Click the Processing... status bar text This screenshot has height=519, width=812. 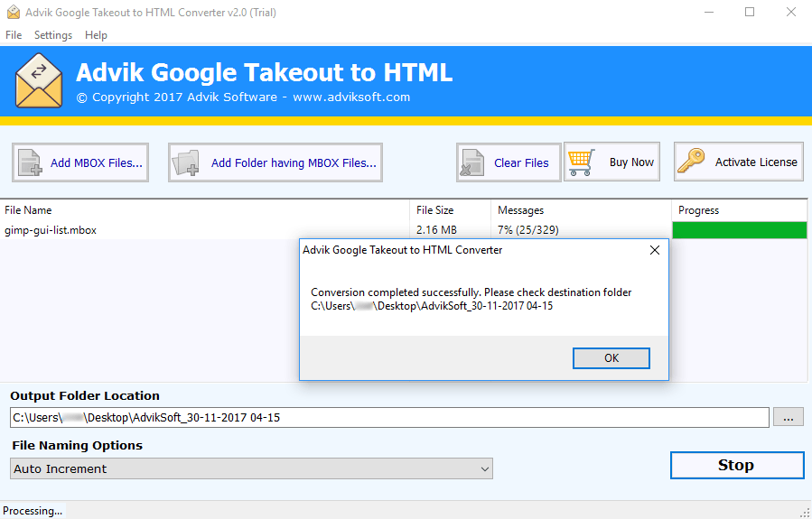(x=33, y=511)
